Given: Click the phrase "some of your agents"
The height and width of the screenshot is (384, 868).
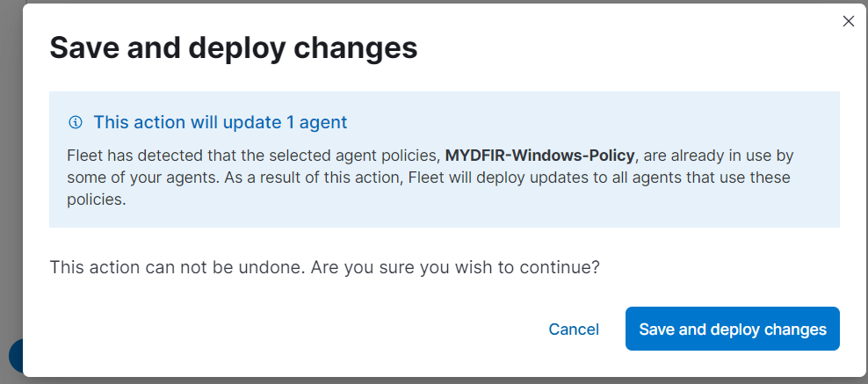Looking at the screenshot, I should tap(135, 178).
